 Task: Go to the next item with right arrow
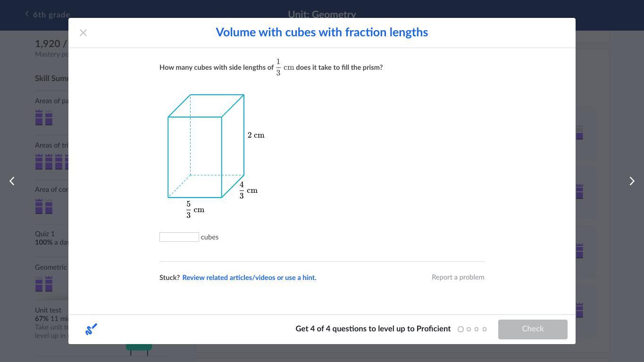[632, 181]
